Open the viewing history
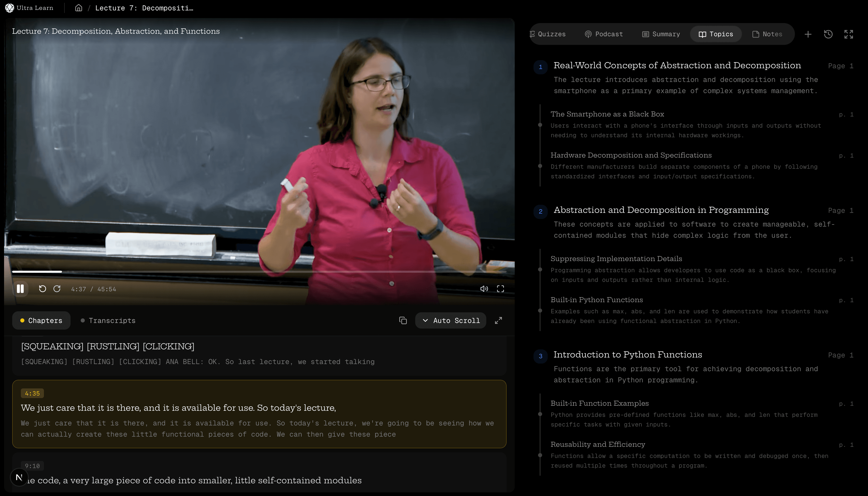The image size is (868, 496). (828, 34)
